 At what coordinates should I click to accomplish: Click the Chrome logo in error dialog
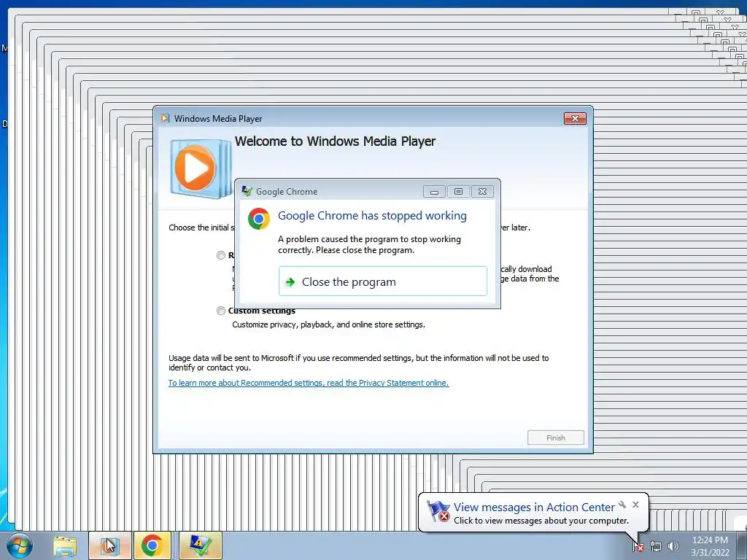pyautogui.click(x=259, y=219)
